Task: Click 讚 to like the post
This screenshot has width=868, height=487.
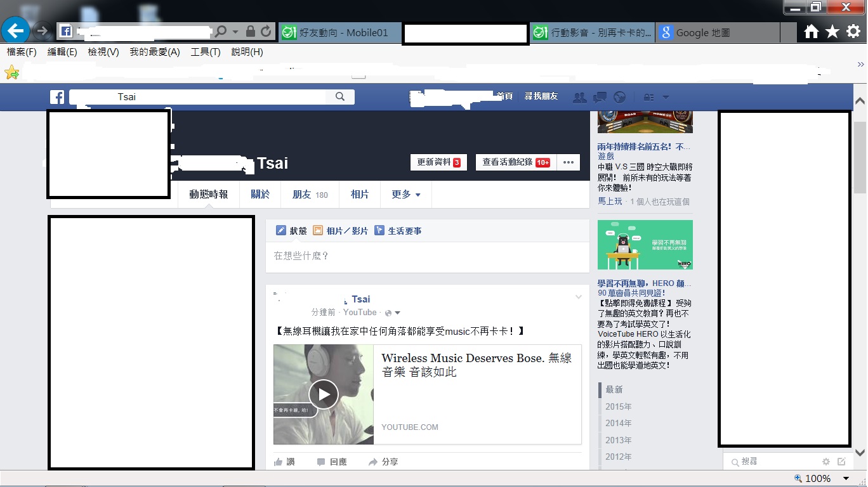Action: [284, 462]
